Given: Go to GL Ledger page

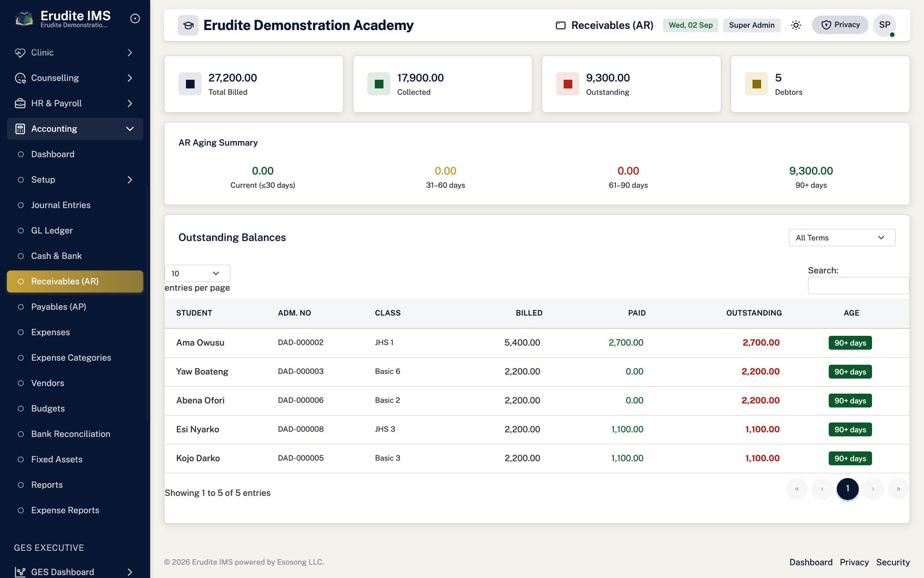Looking at the screenshot, I should click(x=75, y=231).
